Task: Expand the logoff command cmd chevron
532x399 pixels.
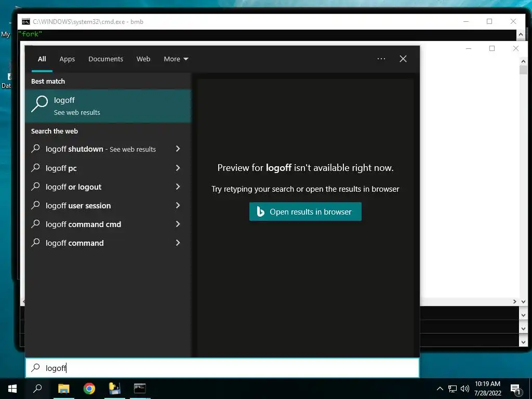Action: [178, 223]
